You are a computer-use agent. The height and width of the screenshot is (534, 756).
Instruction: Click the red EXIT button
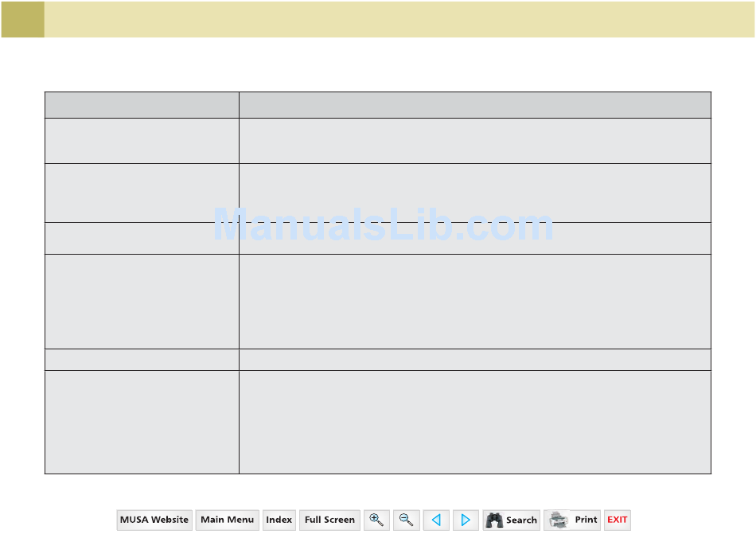coord(618,520)
